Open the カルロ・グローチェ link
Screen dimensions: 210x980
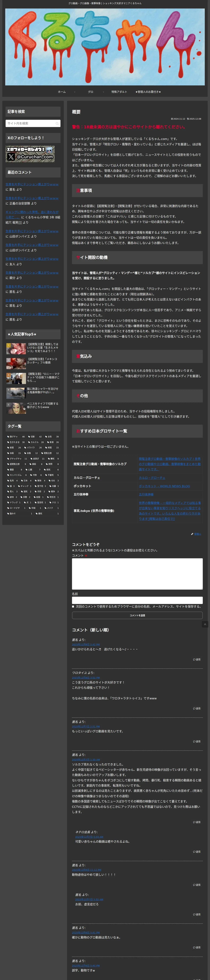pos(152,478)
